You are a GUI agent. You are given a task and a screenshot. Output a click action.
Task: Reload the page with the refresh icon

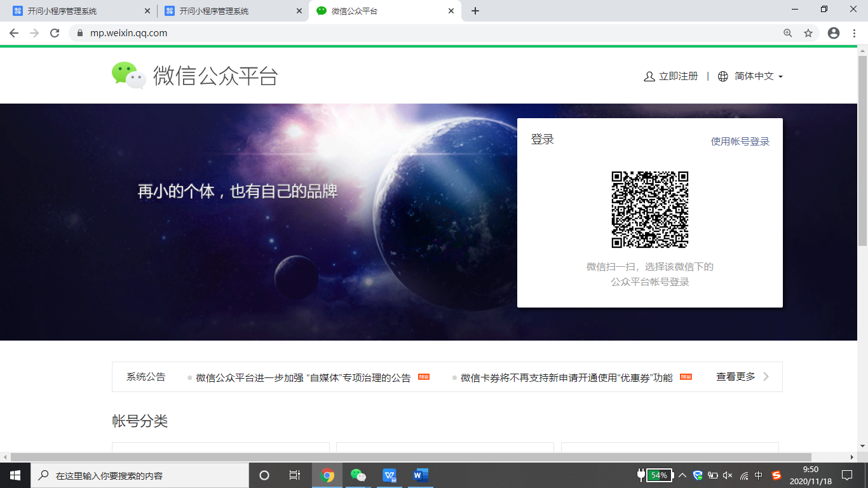[55, 33]
